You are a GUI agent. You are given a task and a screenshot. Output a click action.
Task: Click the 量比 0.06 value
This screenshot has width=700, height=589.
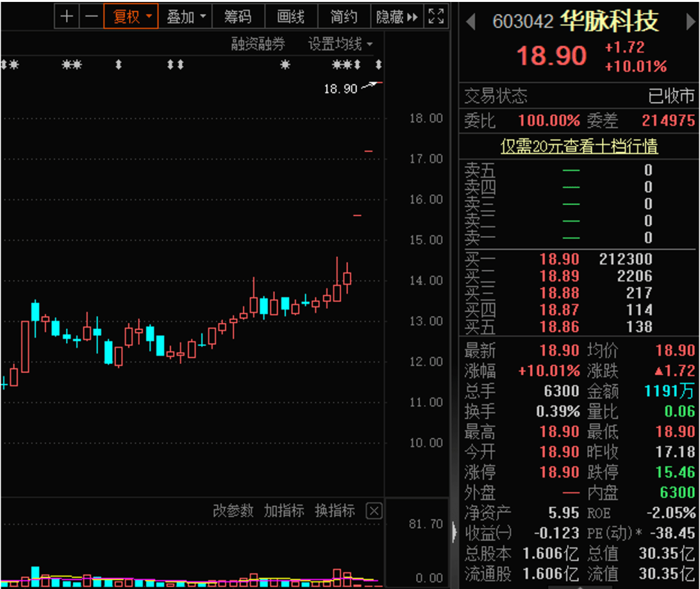click(x=679, y=411)
